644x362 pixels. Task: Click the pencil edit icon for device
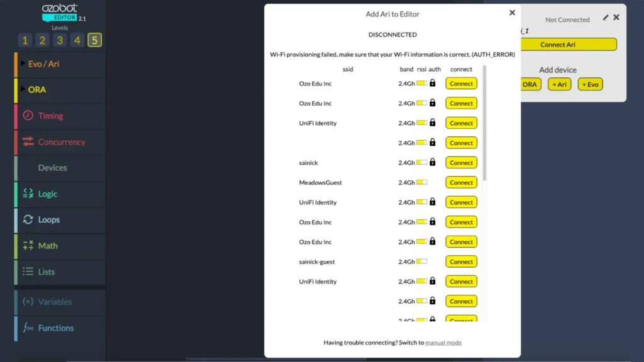606,18
